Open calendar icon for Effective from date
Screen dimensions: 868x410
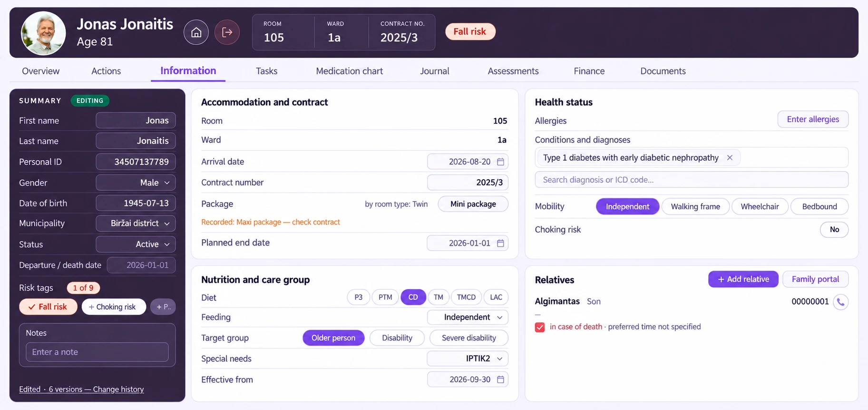coord(500,380)
